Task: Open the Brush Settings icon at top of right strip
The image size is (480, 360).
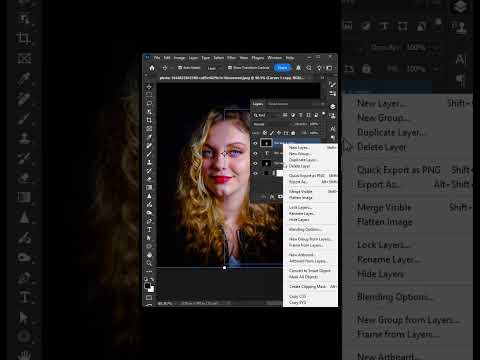Action: [x=332, y=85]
